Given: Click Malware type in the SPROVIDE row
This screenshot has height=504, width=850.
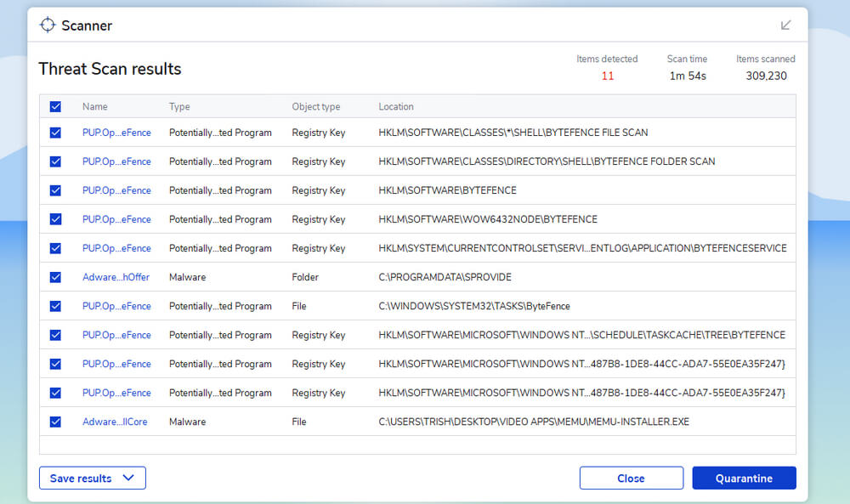Looking at the screenshot, I should click(x=188, y=277).
